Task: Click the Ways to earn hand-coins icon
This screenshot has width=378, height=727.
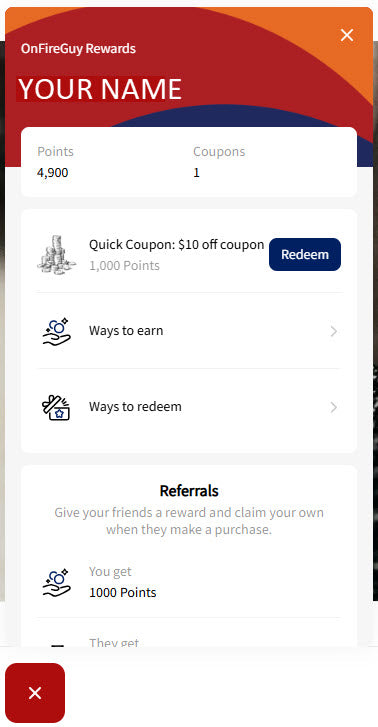Action: pos(57,331)
